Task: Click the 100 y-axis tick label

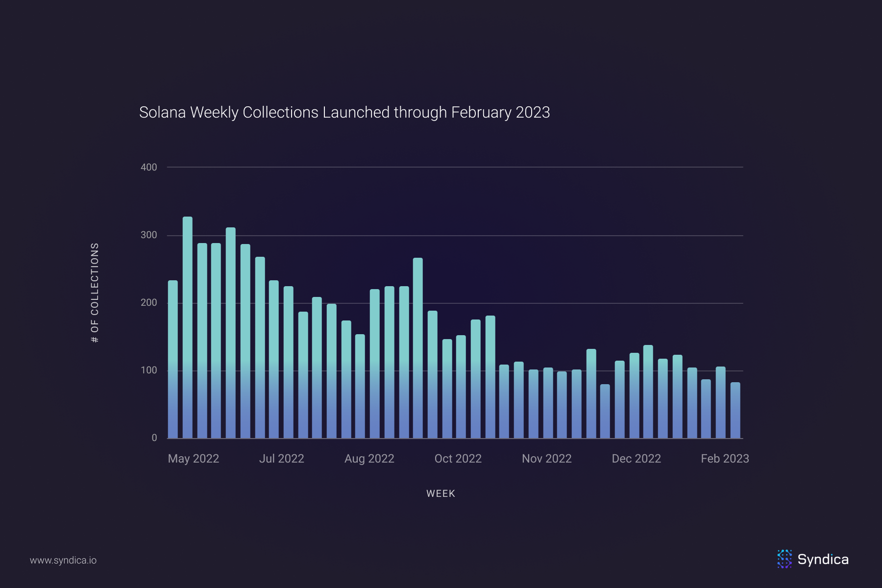Action: click(148, 370)
